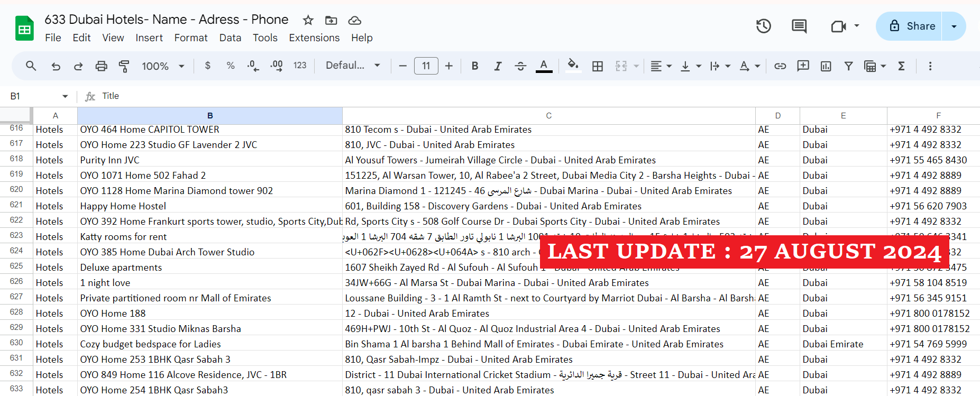
Task: Merge cells icon
Action: (x=621, y=66)
